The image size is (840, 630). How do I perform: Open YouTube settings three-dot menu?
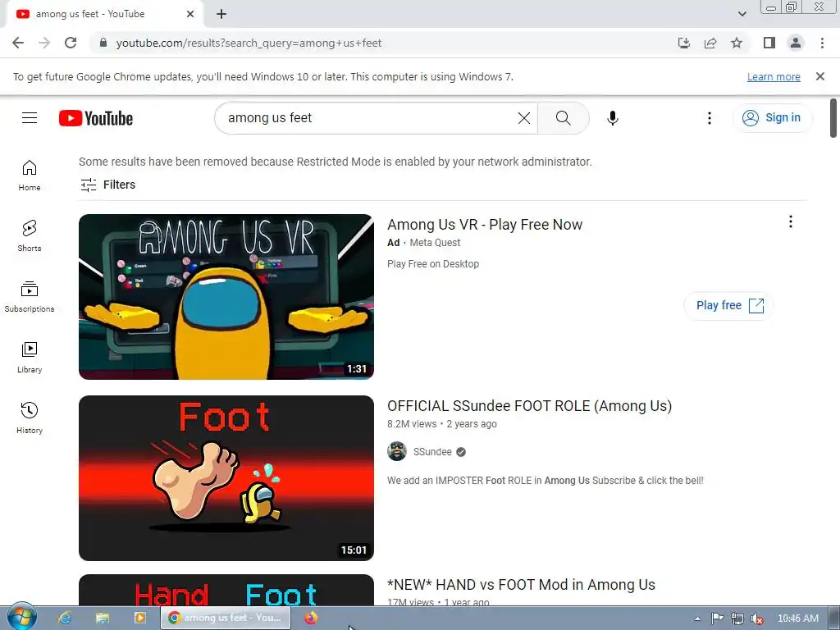[710, 118]
